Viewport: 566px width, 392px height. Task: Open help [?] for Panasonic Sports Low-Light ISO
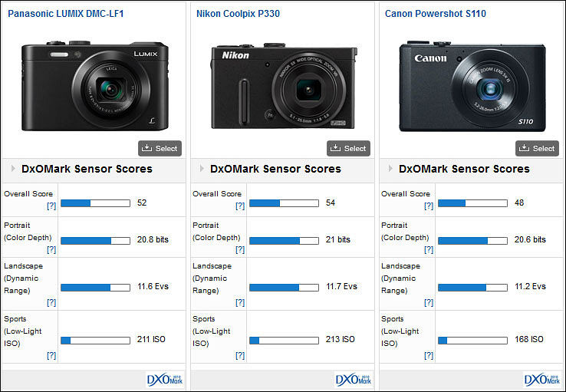point(51,355)
